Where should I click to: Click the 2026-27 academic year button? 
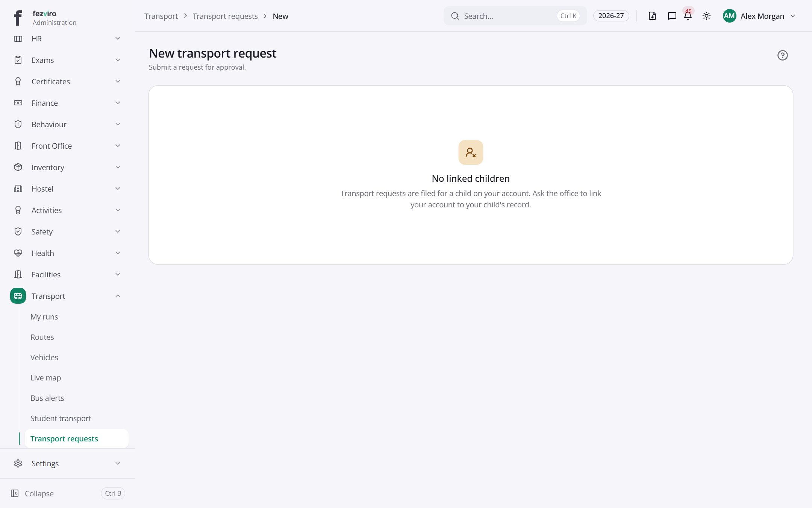click(611, 16)
